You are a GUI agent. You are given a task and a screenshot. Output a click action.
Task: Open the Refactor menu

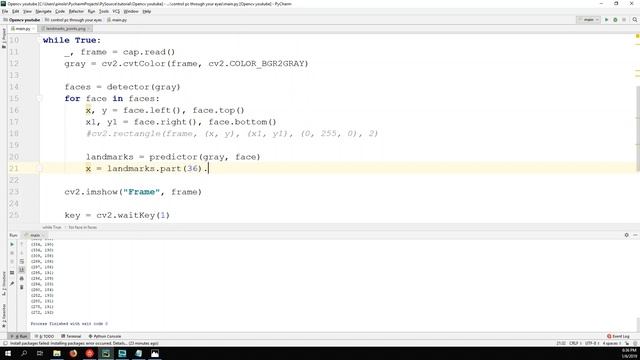(76, 11)
